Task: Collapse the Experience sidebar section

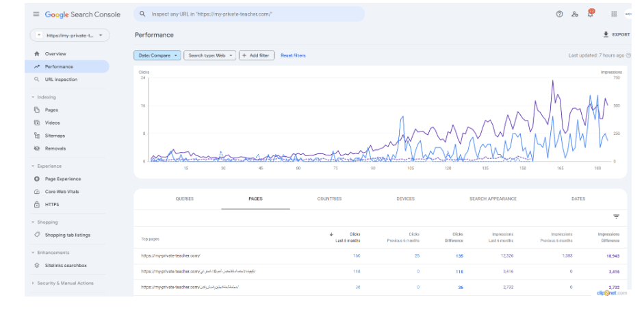Action: click(x=48, y=166)
